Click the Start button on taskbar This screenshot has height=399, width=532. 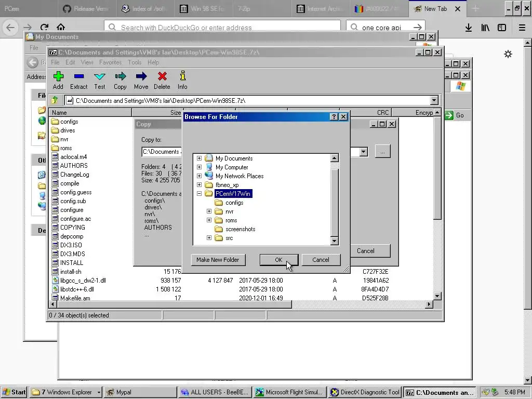(14, 392)
